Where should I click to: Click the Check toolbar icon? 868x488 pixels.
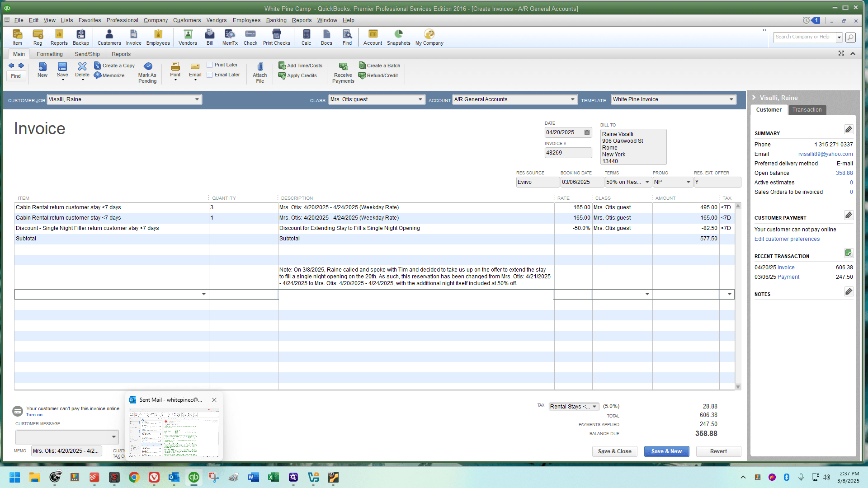250,37
